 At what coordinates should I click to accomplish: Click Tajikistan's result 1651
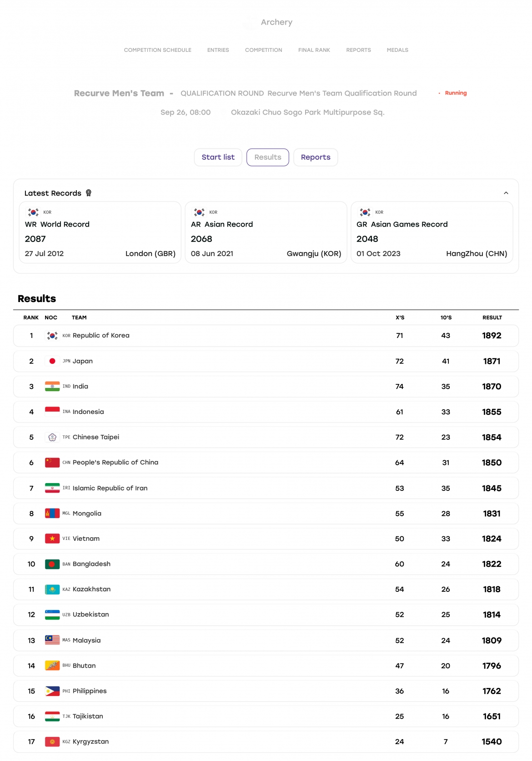[x=492, y=716]
